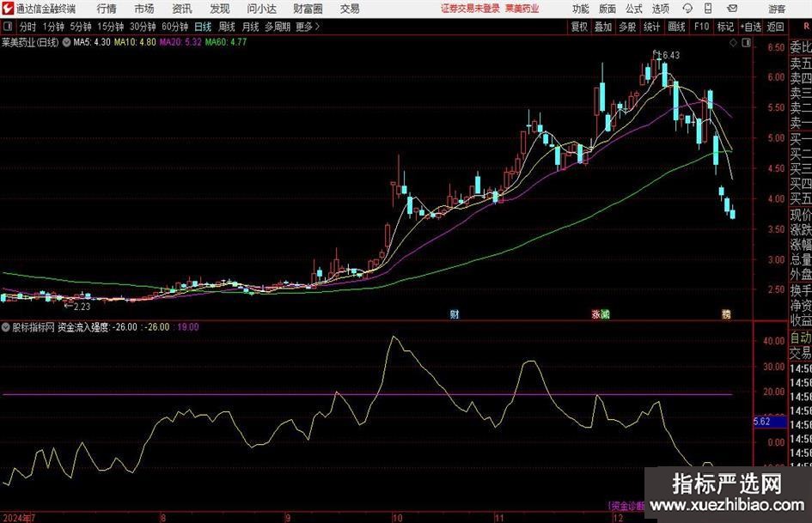This screenshot has width=812, height=523.
Task: Open the 财富圈 menu
Action: coord(308,9)
